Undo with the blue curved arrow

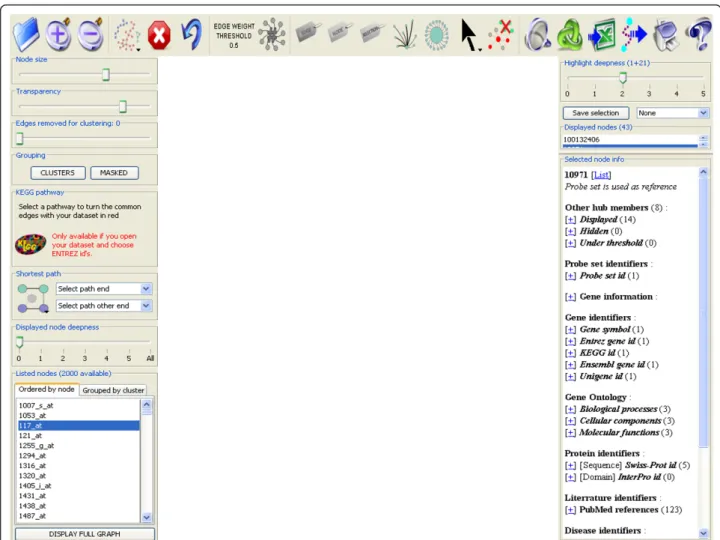pyautogui.click(x=191, y=34)
